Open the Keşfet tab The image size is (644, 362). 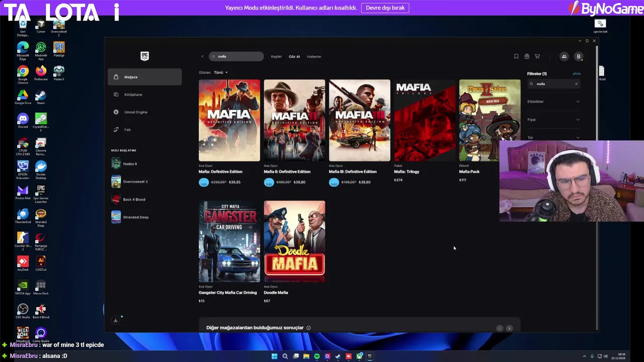(x=276, y=56)
